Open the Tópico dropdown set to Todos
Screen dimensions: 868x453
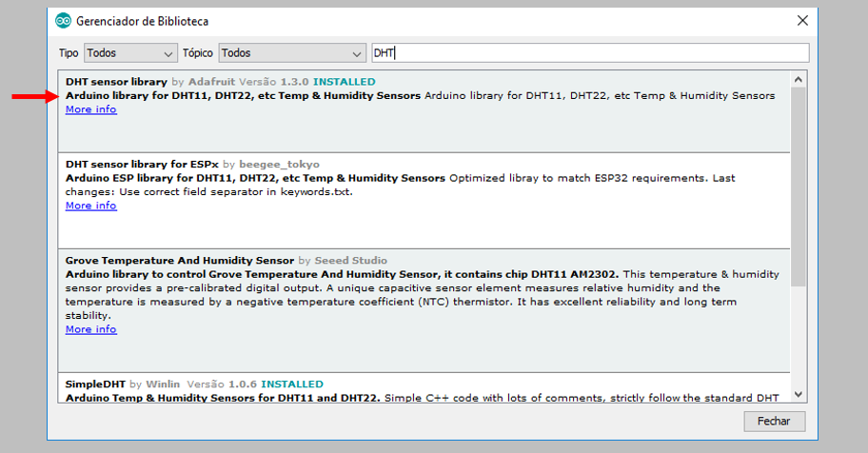click(292, 53)
